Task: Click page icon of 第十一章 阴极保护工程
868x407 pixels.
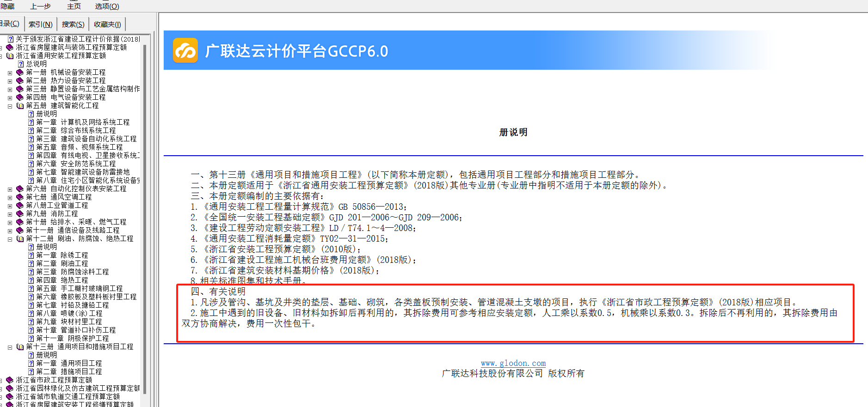Action: 31,338
